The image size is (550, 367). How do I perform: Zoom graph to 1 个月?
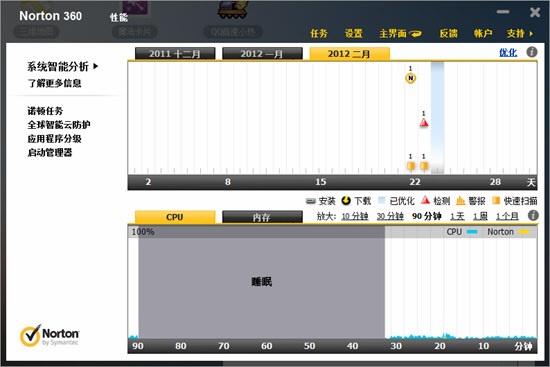pyautogui.click(x=507, y=216)
